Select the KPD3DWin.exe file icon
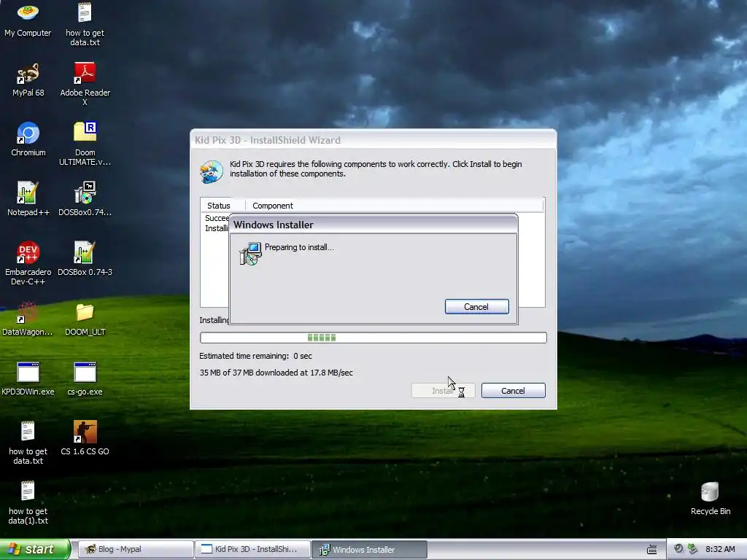The image size is (747, 560). [28, 379]
